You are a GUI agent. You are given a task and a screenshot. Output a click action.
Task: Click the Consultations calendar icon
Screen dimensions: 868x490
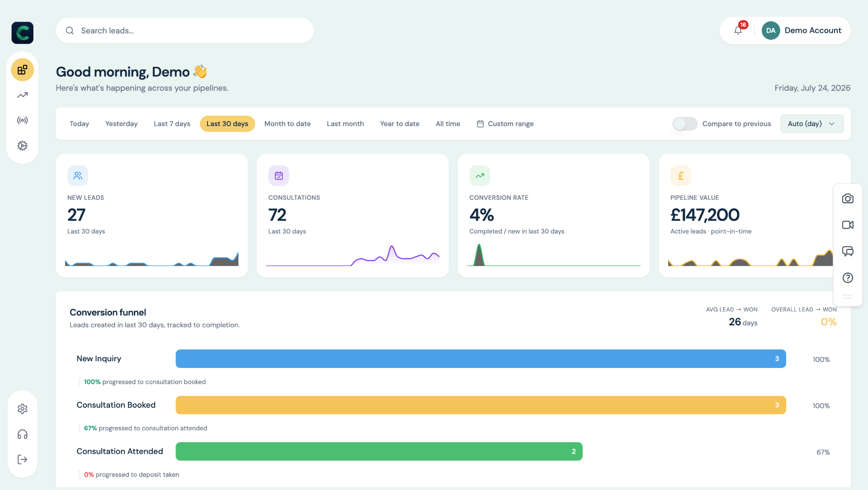[x=279, y=175]
